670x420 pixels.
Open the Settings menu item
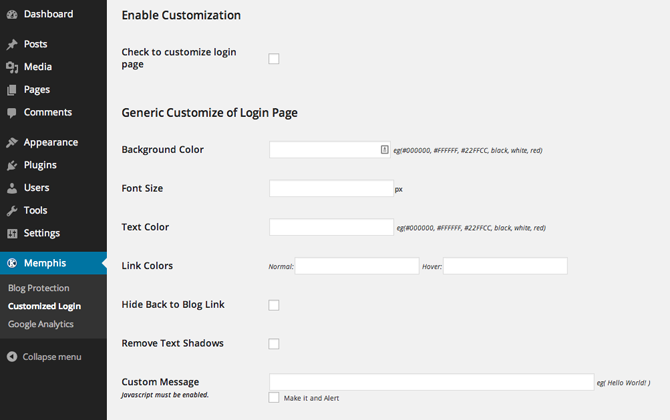[x=41, y=233]
